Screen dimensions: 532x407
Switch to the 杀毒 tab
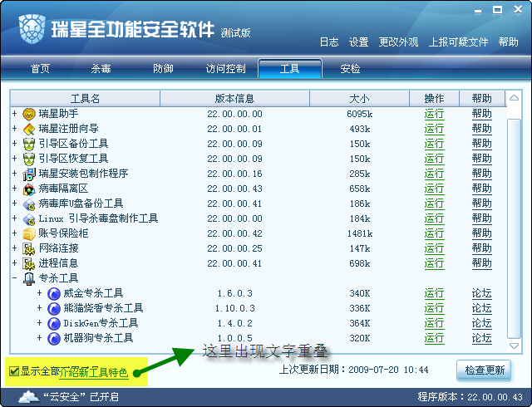[101, 69]
